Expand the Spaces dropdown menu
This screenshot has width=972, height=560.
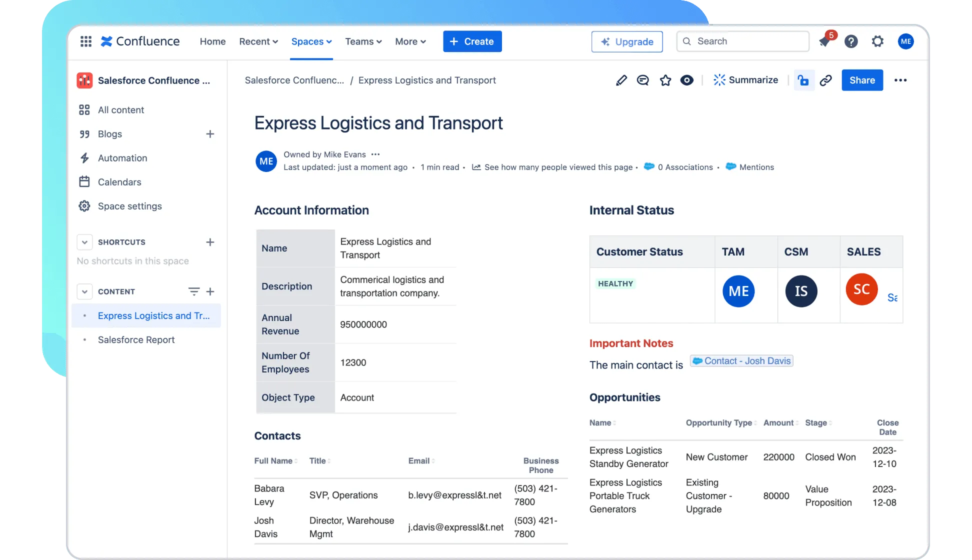pyautogui.click(x=311, y=41)
